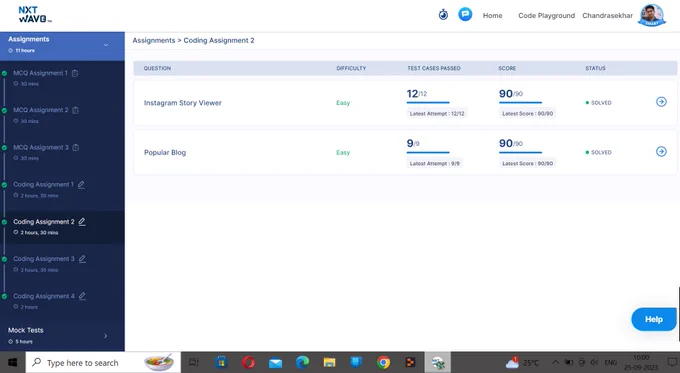
Task: Click SOLVED status of Popular Blog
Action: (598, 153)
